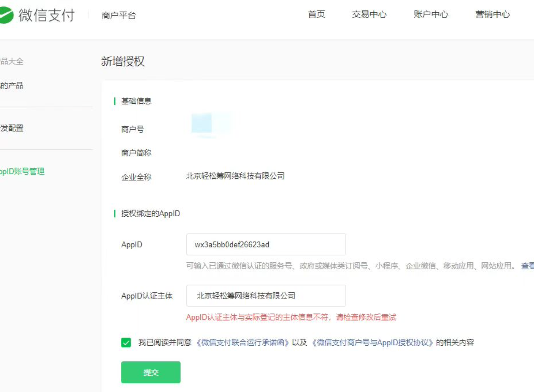Open 《微信支付联合运行承诺函》 link
Screen dimensions: 534x392
[242, 342]
